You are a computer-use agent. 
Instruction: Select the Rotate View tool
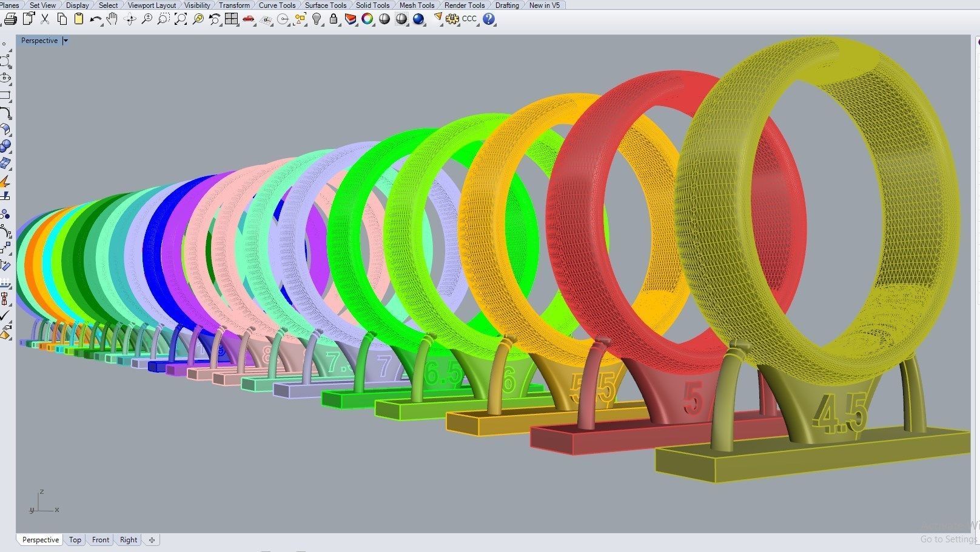[129, 19]
